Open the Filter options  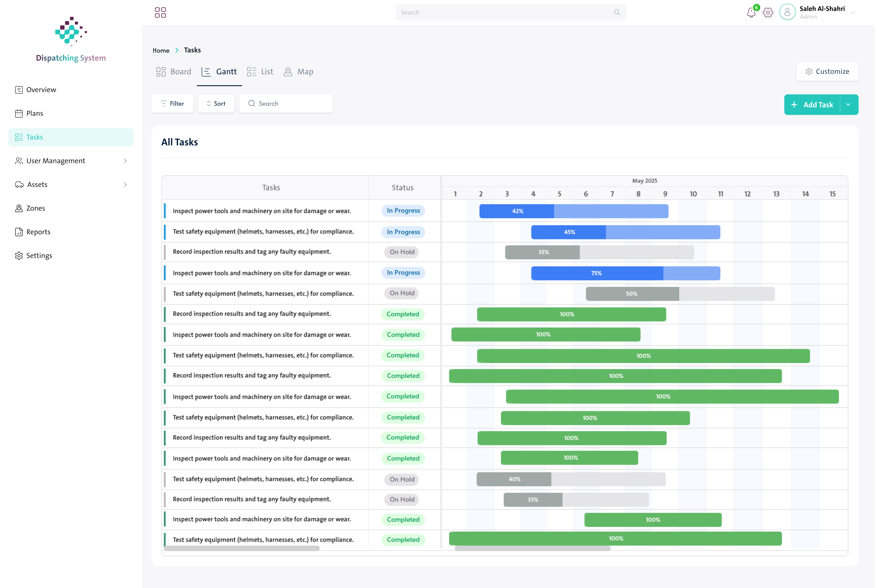[172, 103]
